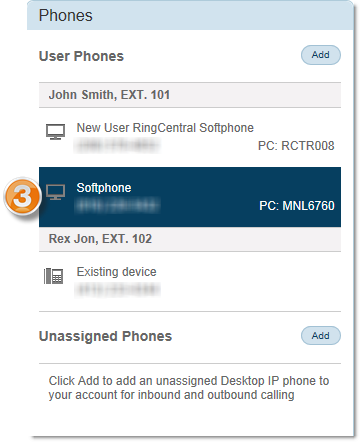Open the Existing device entry

coord(190,282)
